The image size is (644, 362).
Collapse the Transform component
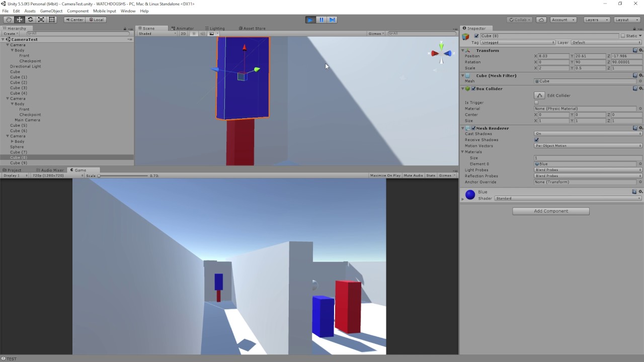462,50
